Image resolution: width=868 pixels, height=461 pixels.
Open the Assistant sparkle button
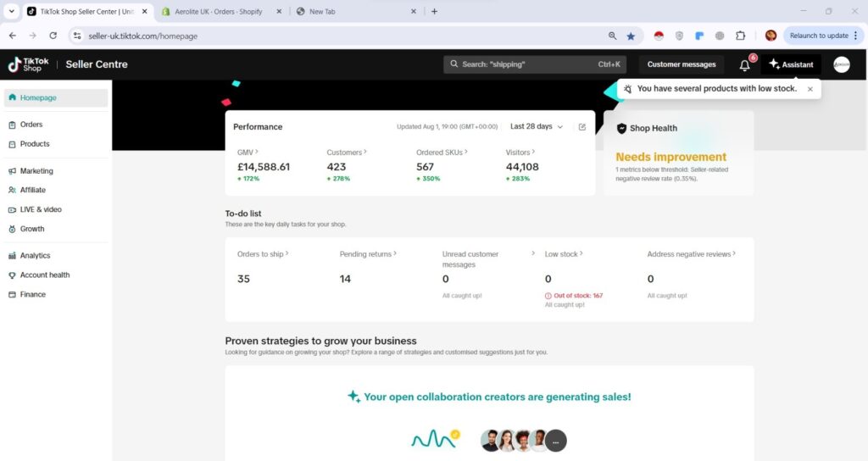click(791, 64)
